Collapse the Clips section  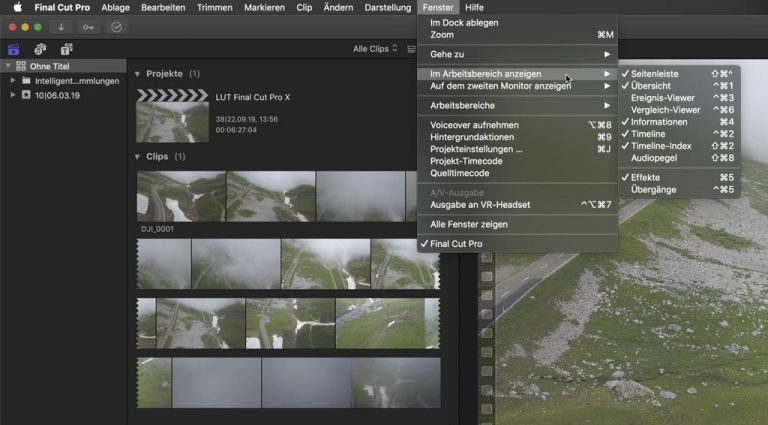(x=137, y=157)
